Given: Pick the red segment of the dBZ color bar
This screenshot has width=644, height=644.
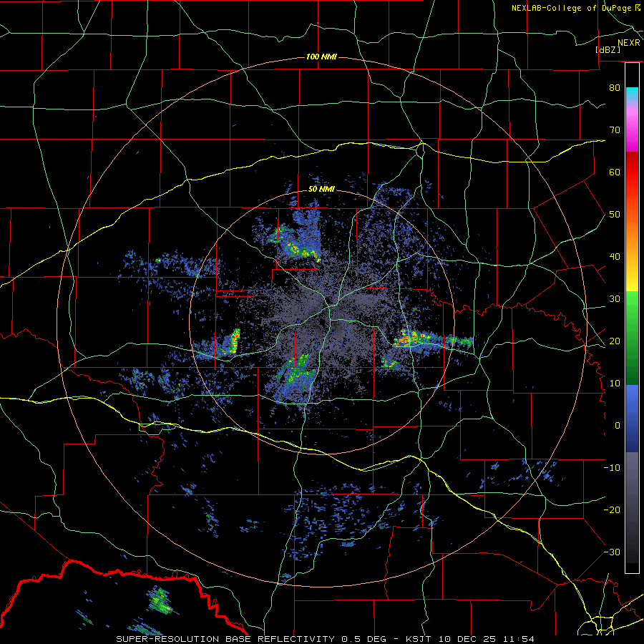Looking at the screenshot, I should coord(632,172).
